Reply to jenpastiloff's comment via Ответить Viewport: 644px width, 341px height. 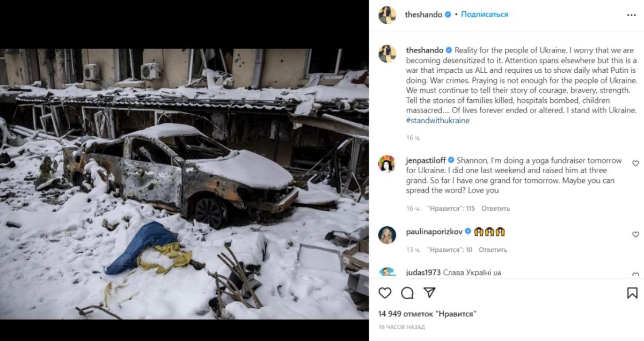[495, 208]
